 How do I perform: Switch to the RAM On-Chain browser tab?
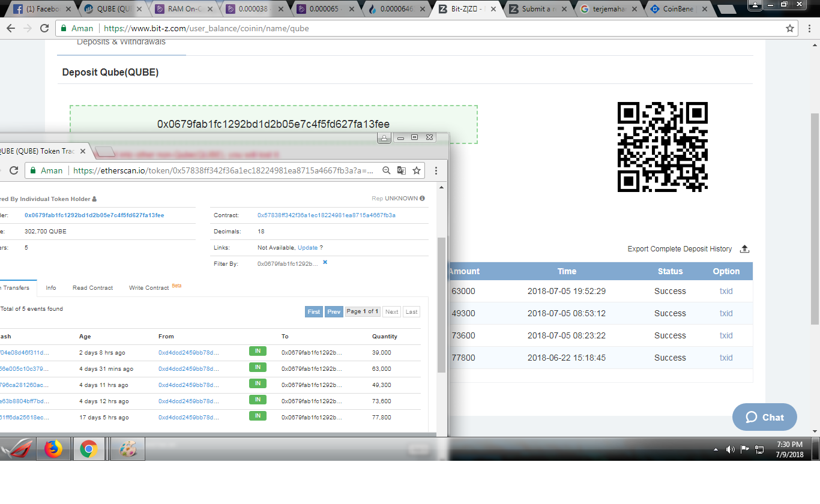click(x=182, y=9)
